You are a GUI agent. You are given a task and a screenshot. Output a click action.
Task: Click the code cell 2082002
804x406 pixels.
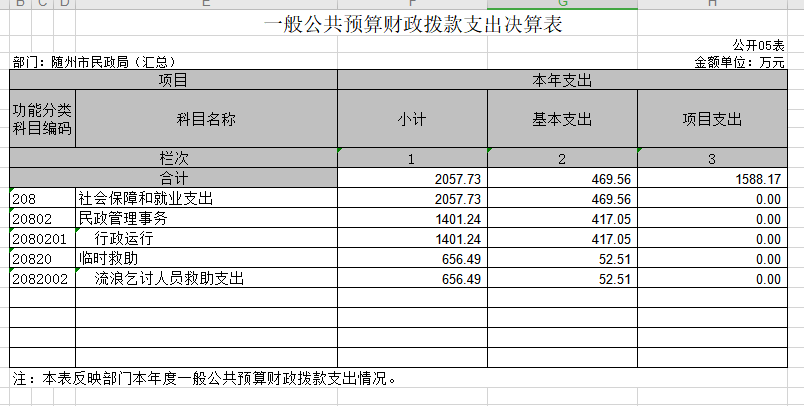pyautogui.click(x=42, y=279)
